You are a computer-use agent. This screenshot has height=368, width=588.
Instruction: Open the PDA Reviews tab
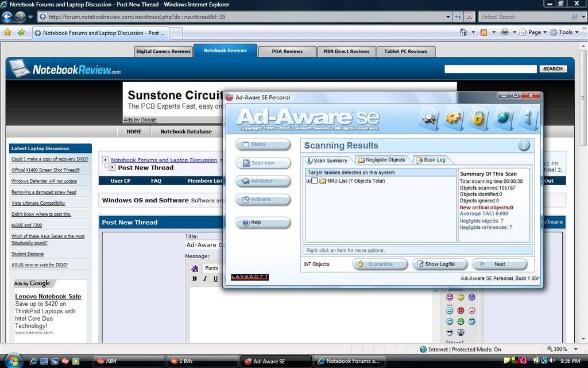coord(287,51)
